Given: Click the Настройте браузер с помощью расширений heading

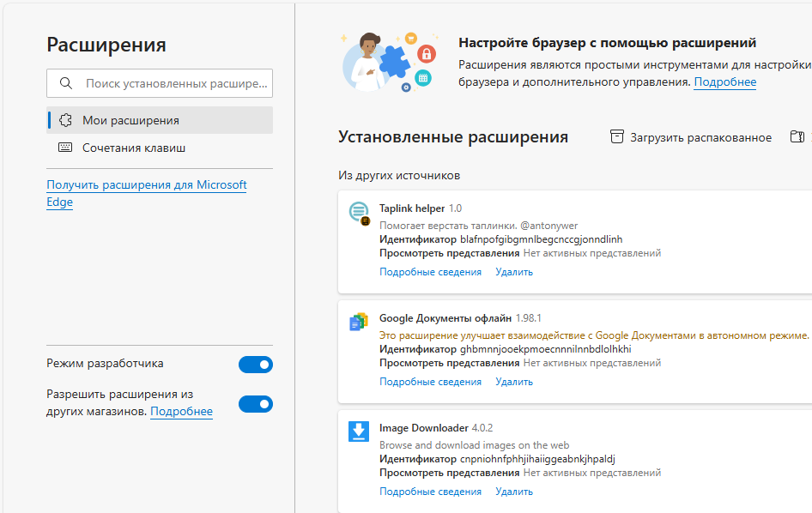Looking at the screenshot, I should pyautogui.click(x=608, y=42).
